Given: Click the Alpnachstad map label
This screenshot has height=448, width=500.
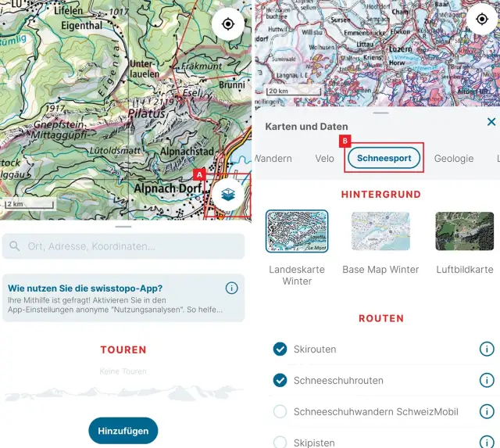Looking at the screenshot, I should 187,151.
